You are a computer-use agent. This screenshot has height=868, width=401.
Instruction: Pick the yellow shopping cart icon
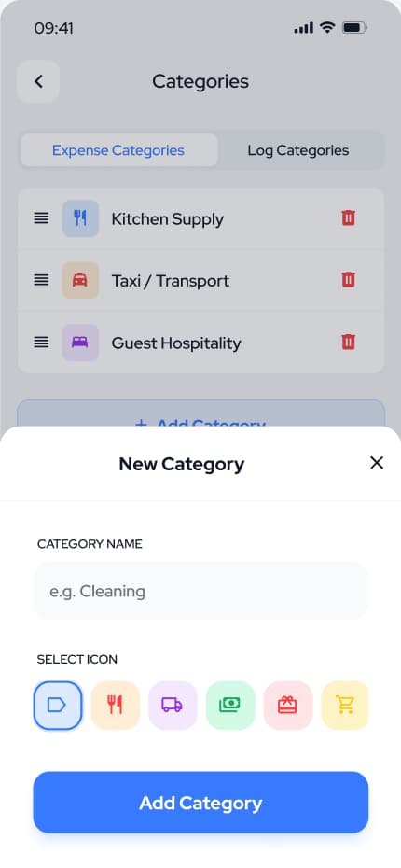[345, 705]
